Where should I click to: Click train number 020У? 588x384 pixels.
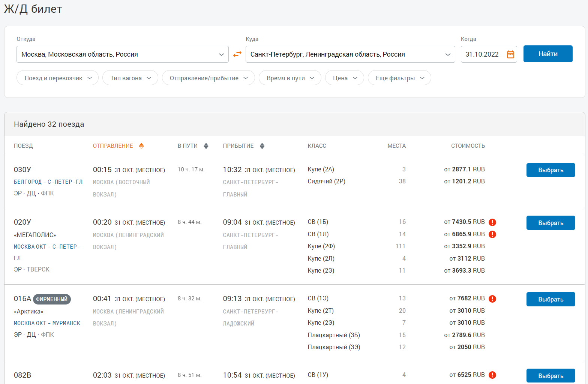point(22,222)
